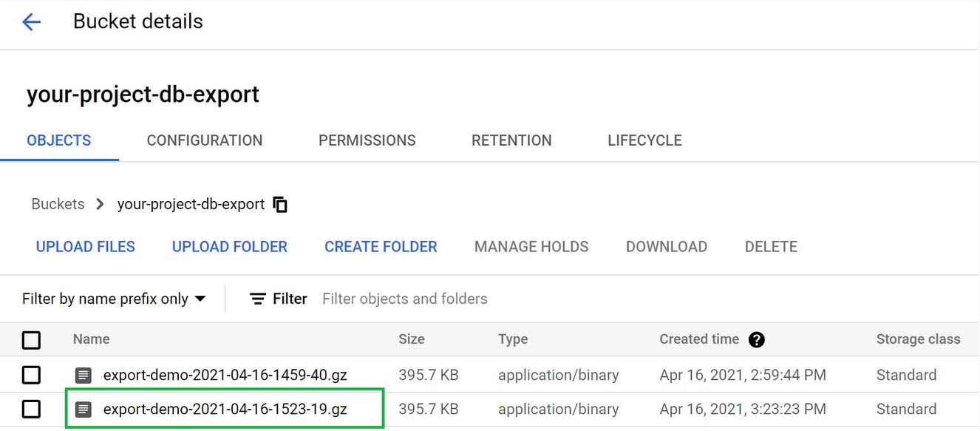Go back using the blue arrow
This screenshot has height=431, width=980.
click(x=31, y=22)
